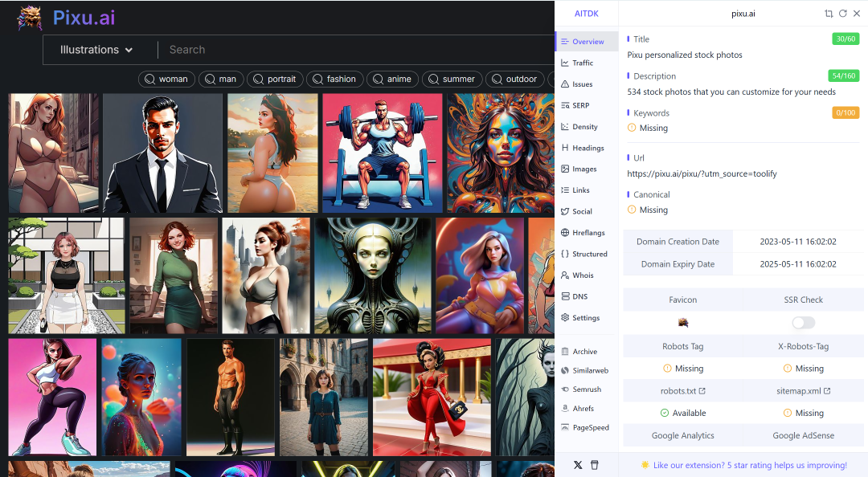868x477 pixels.
Task: Open the woman in red dress illustration
Action: click(x=432, y=397)
